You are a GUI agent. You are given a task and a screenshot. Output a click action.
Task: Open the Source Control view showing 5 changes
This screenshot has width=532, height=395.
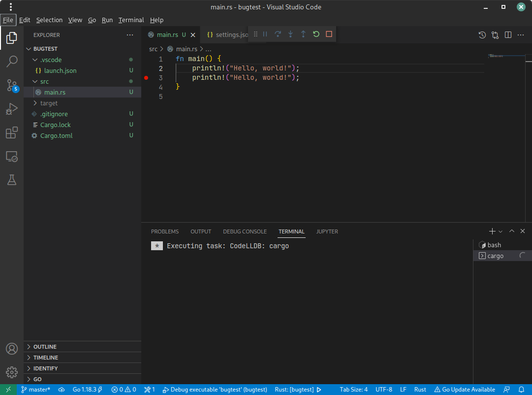(12, 85)
